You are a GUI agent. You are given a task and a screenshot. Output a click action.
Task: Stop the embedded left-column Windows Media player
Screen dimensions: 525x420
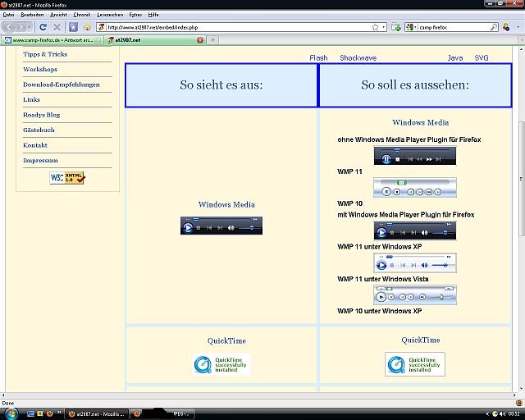coord(199,228)
